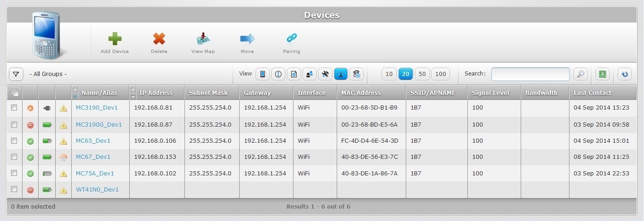Click the MAC Address column header
644x221 pixels.
coord(361,93)
